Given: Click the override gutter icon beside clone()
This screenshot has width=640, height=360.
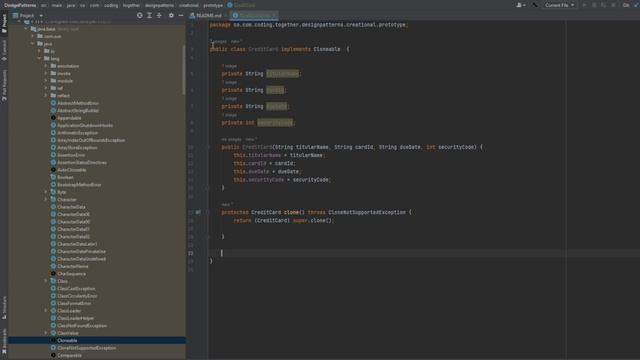Looking at the screenshot, I should click(198, 212).
